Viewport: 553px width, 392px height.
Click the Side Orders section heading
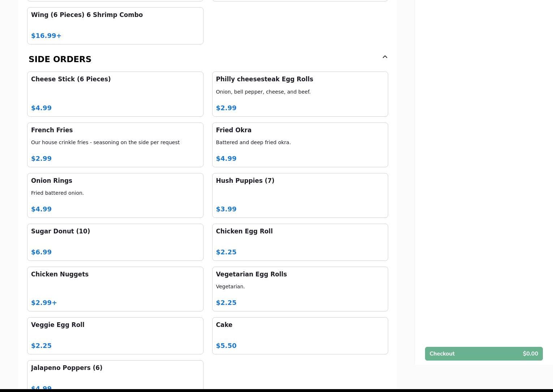(60, 59)
